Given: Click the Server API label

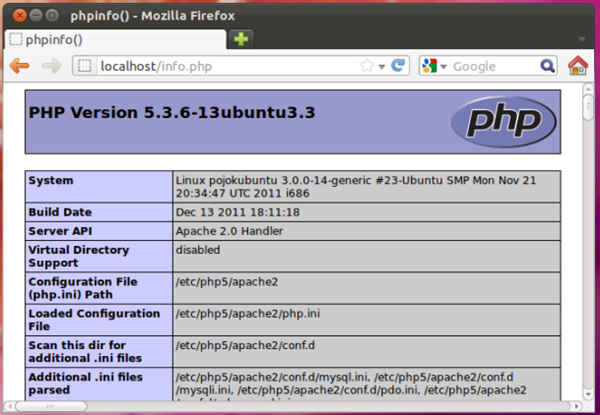Looking at the screenshot, I should pos(60,231).
